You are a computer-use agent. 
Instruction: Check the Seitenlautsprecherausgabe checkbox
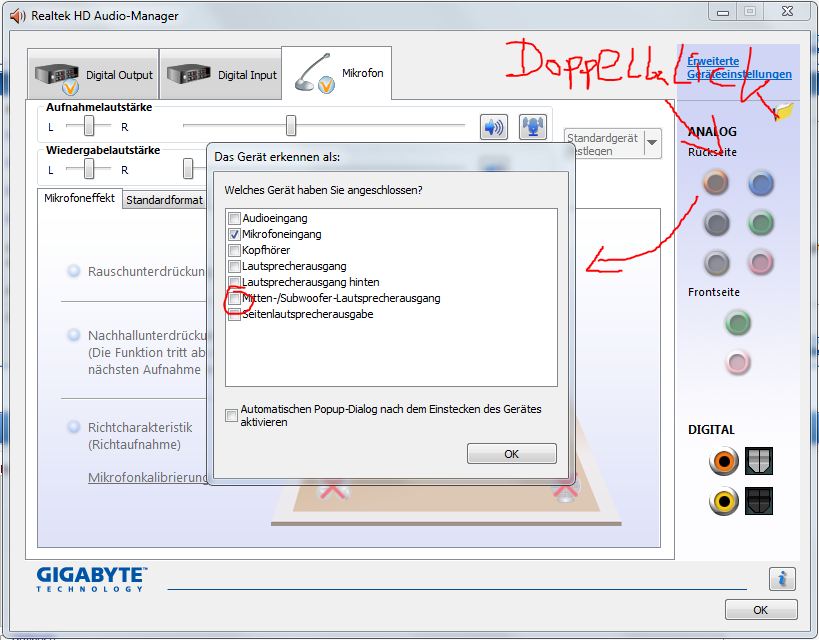coord(234,315)
